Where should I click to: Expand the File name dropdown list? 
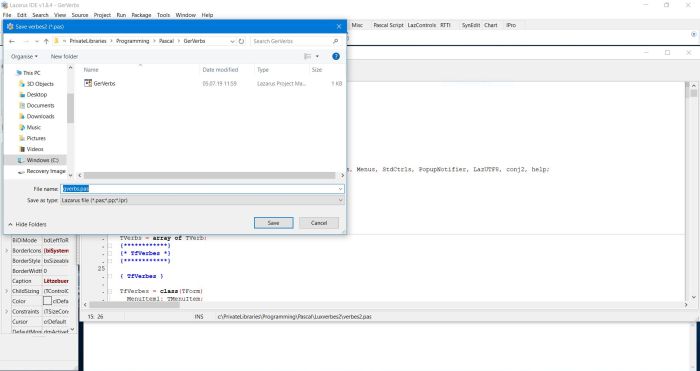click(340, 189)
